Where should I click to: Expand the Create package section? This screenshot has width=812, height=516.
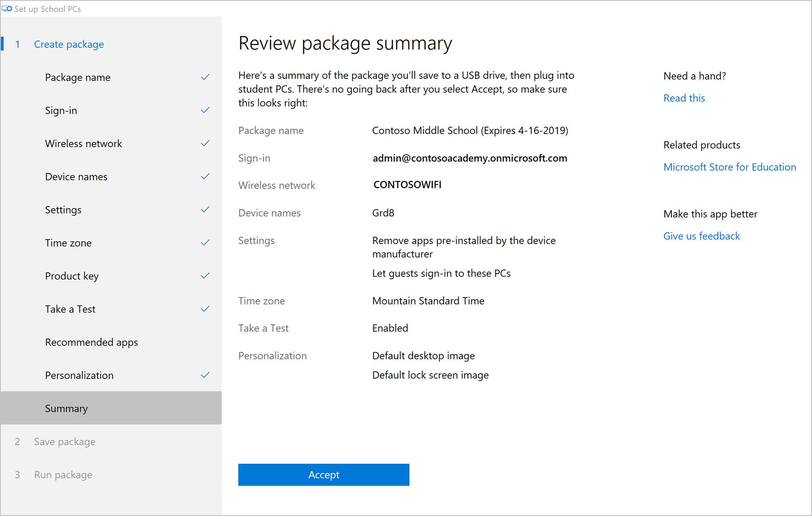tap(69, 44)
